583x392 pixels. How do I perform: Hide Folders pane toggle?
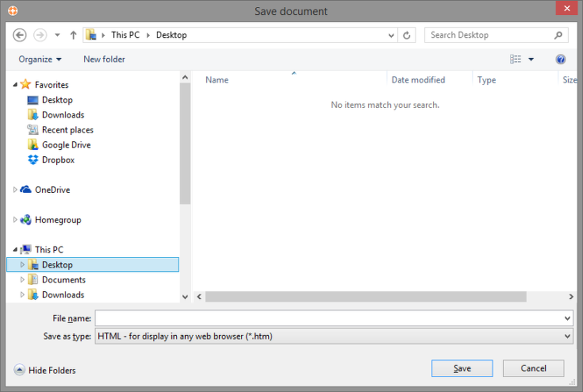tap(44, 370)
